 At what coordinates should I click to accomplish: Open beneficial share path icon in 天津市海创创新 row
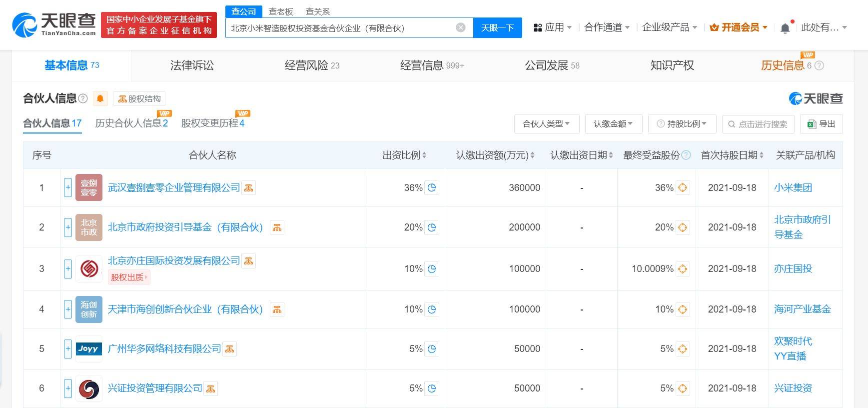click(x=683, y=309)
